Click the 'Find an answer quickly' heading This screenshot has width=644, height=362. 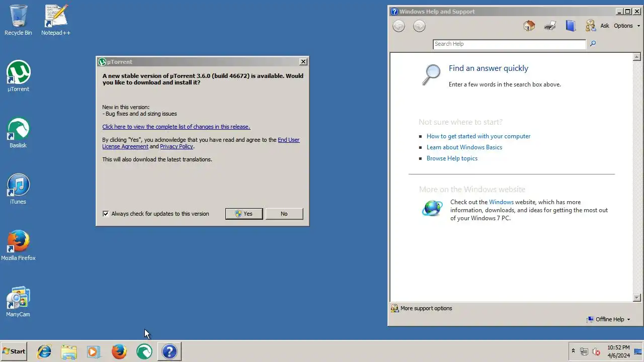489,68
